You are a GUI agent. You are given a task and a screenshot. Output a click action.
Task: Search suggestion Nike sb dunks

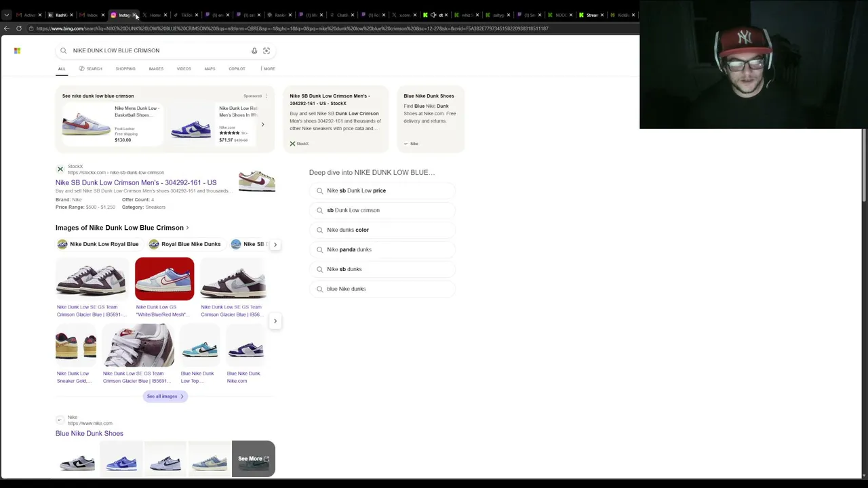pos(382,269)
